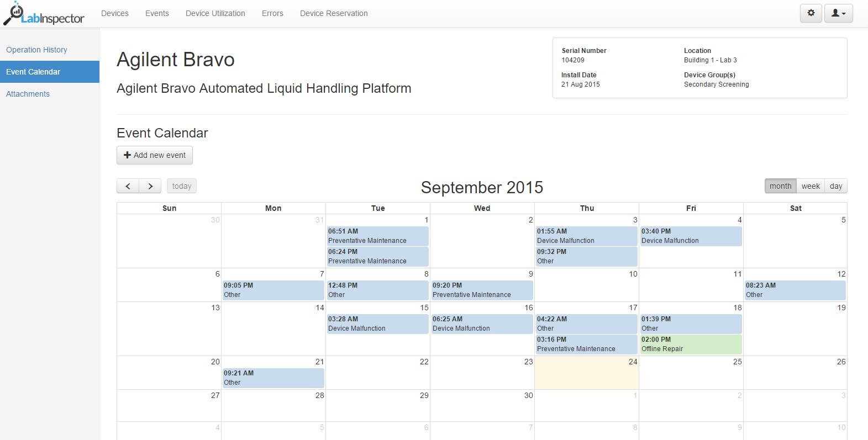Switch the calendar to week view
Image resolution: width=868 pixels, height=440 pixels.
[x=810, y=186]
